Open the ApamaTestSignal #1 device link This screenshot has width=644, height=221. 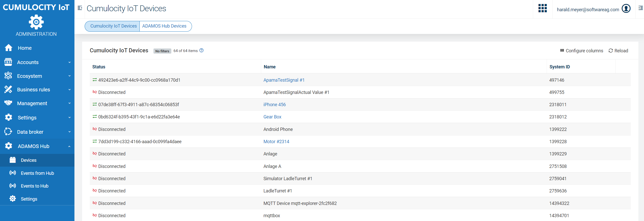(284, 80)
